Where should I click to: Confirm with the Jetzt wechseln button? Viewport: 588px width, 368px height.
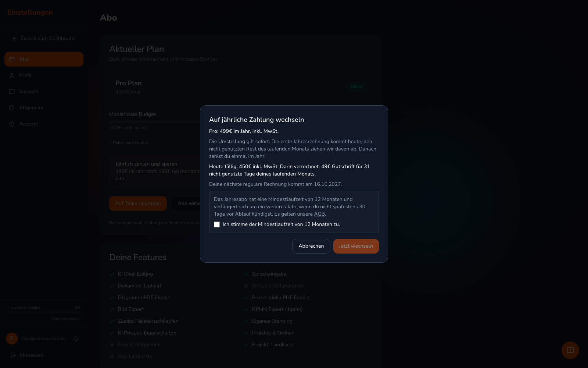[x=356, y=246]
